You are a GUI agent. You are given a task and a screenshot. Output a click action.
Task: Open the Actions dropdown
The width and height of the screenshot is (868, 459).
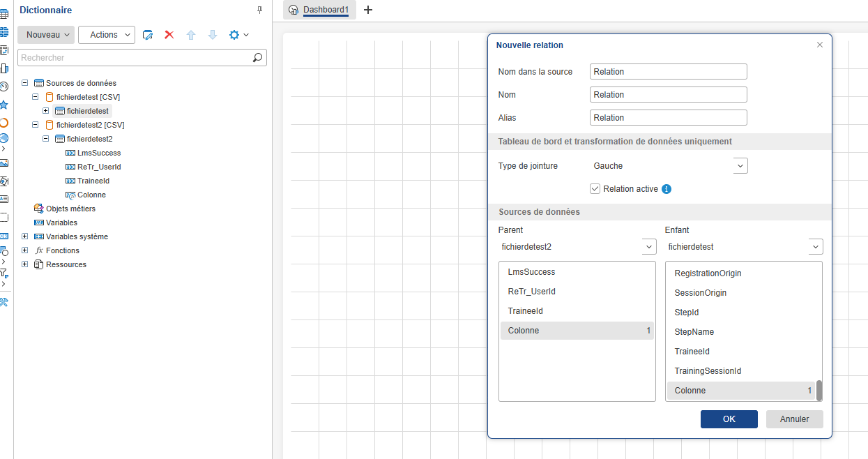[x=107, y=35]
